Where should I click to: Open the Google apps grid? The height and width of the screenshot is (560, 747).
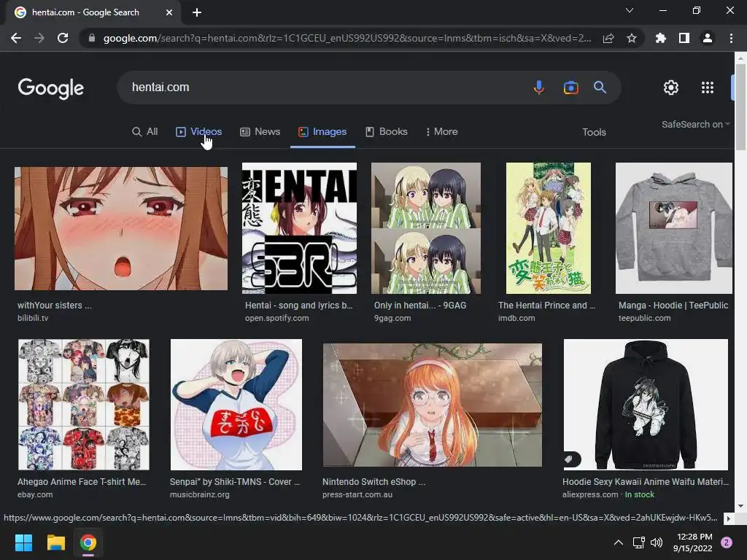(x=708, y=87)
